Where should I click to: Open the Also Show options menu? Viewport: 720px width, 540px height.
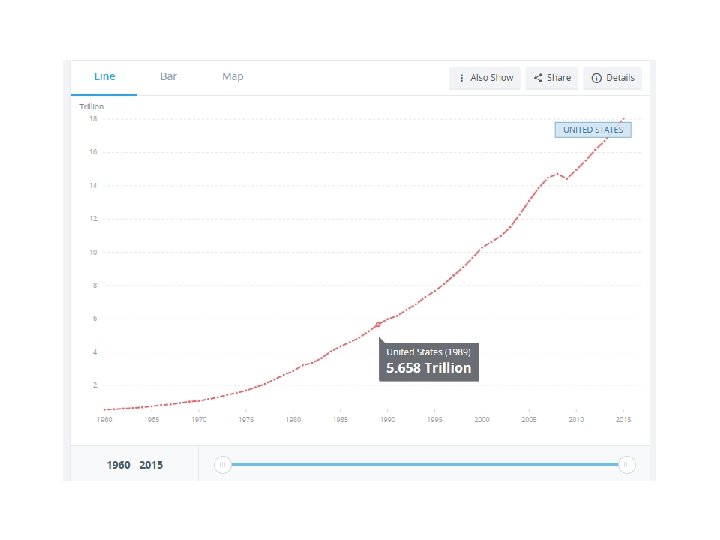coord(485,78)
